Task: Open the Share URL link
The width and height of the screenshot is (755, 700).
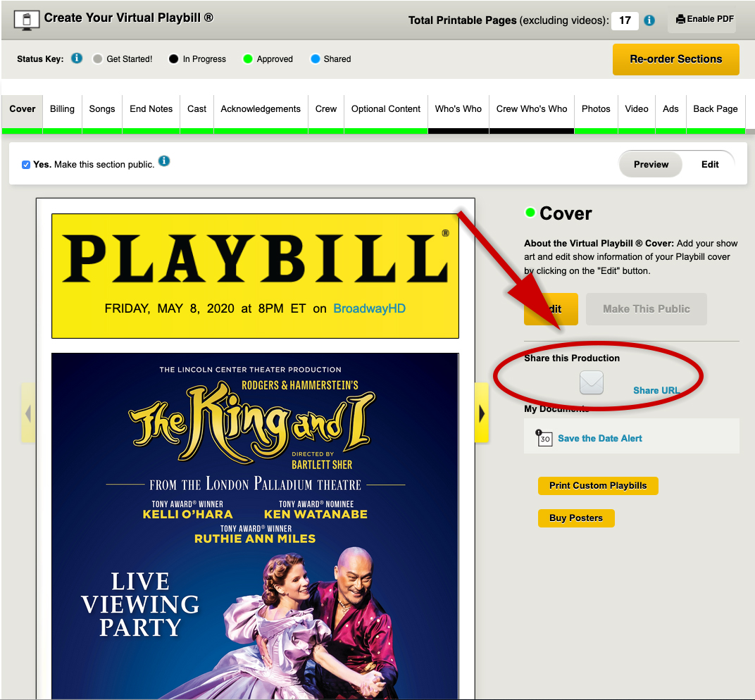Action: (655, 390)
